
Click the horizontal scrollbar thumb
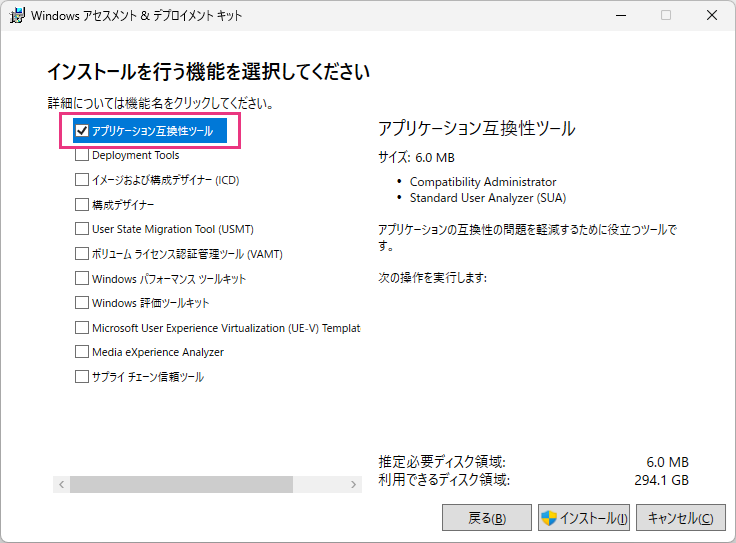[182, 484]
